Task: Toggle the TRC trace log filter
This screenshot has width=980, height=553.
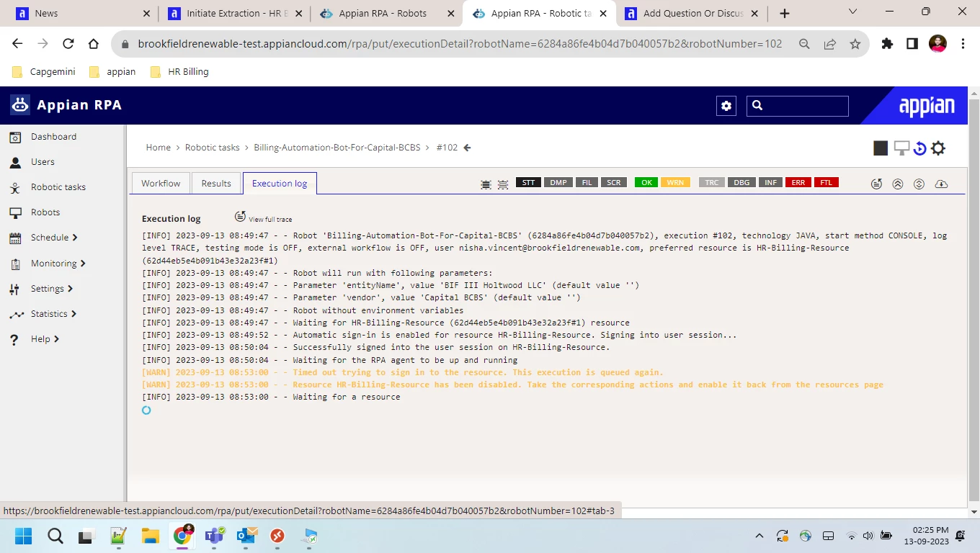Action: point(712,183)
